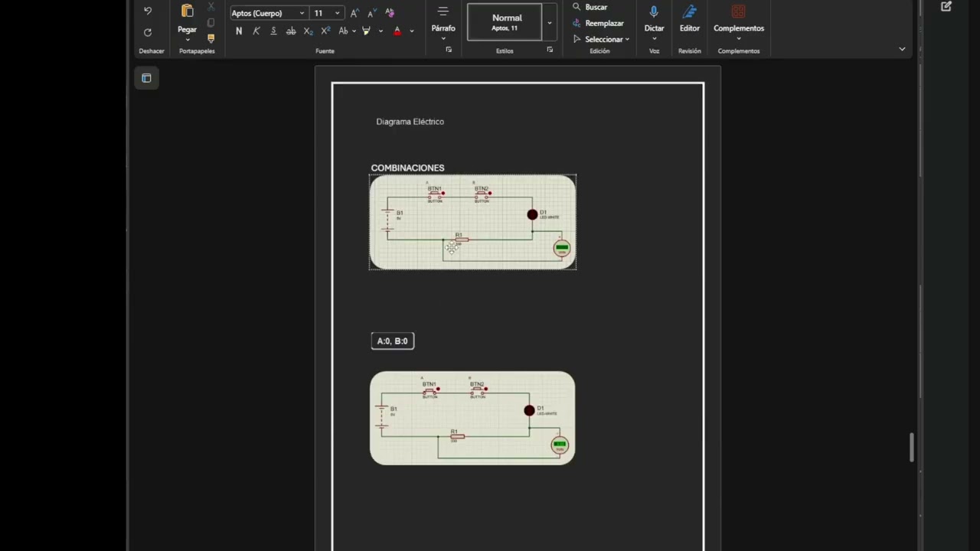Toggle the navigation pane icon left of page
Image resolution: width=980 pixels, height=551 pixels.
(x=146, y=78)
